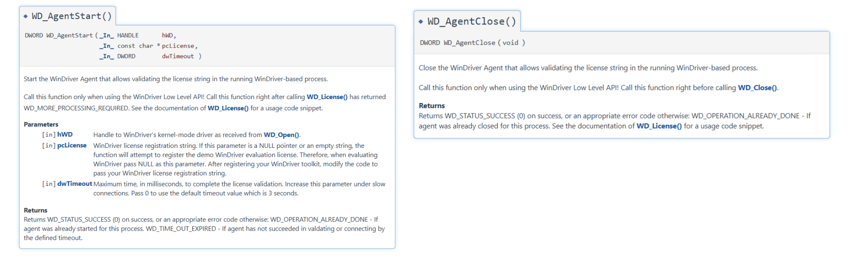The width and height of the screenshot is (868, 260).
Task: Click the DWORD WD_AgentClose ( void ) signature
Action: (x=472, y=43)
